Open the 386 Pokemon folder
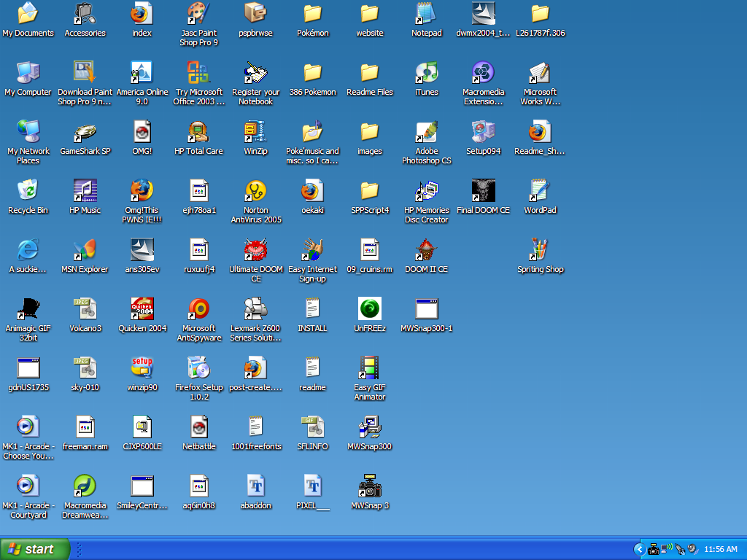Viewport: 747px width, 560px height. [312, 72]
